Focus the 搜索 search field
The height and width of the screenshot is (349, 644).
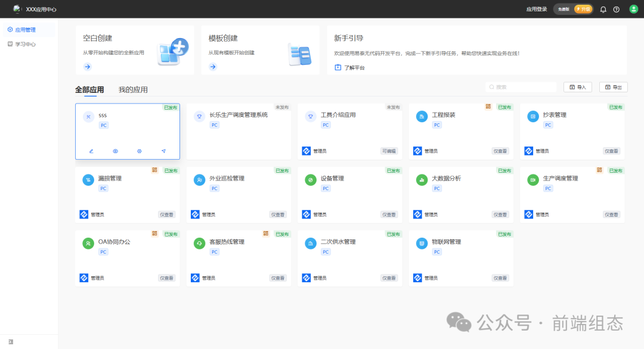[x=521, y=87]
